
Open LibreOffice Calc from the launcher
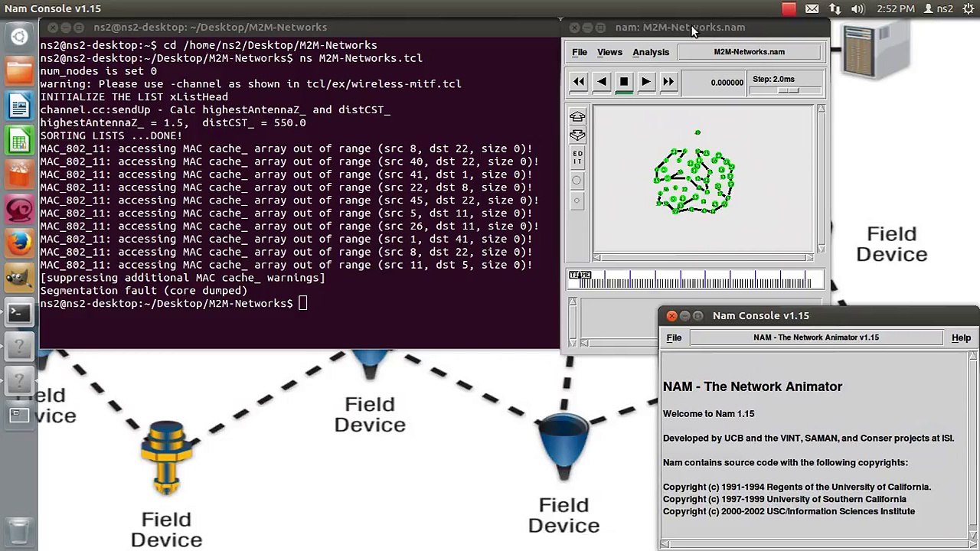(19, 141)
